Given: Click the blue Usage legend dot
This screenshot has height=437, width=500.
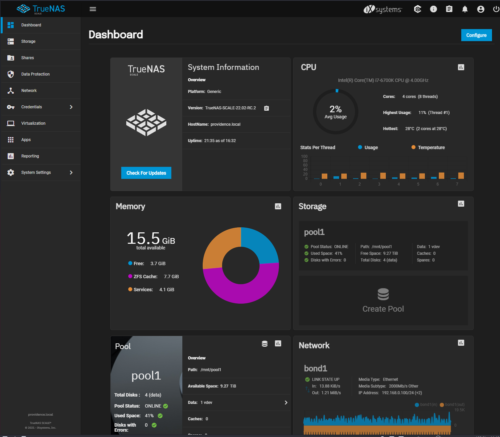Looking at the screenshot, I should [x=360, y=147].
